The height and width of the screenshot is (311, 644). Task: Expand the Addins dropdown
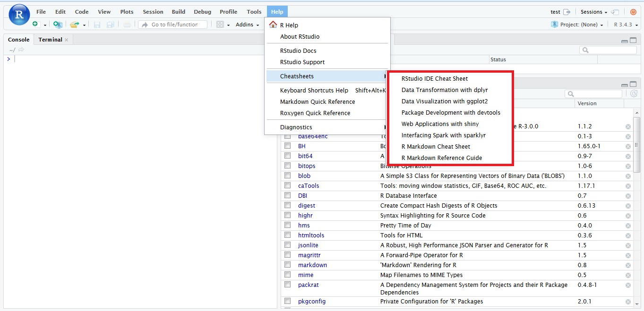247,25
